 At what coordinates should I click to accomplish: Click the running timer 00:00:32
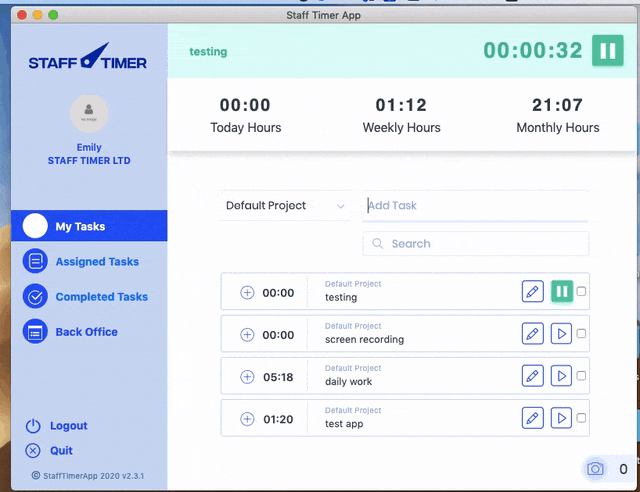pyautogui.click(x=533, y=51)
